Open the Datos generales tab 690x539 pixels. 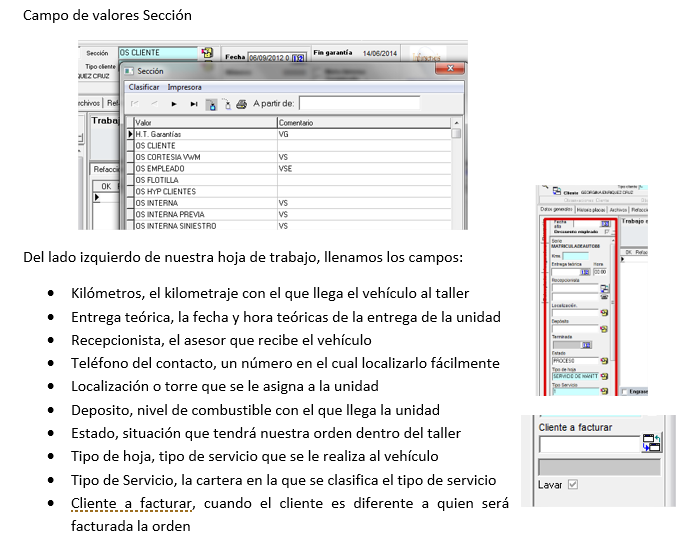(556, 210)
